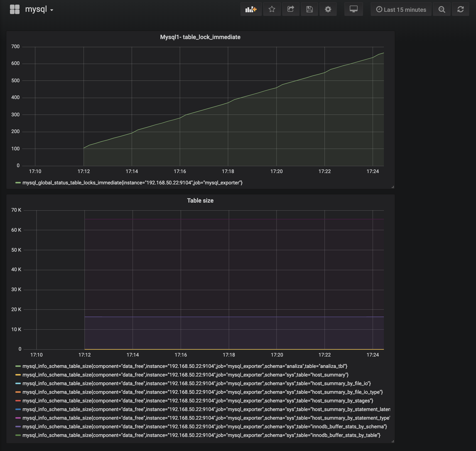Toggle innodb_buffer_stats_by_schema series in legend
Viewport: 476px width, 451px height.
[205, 427]
